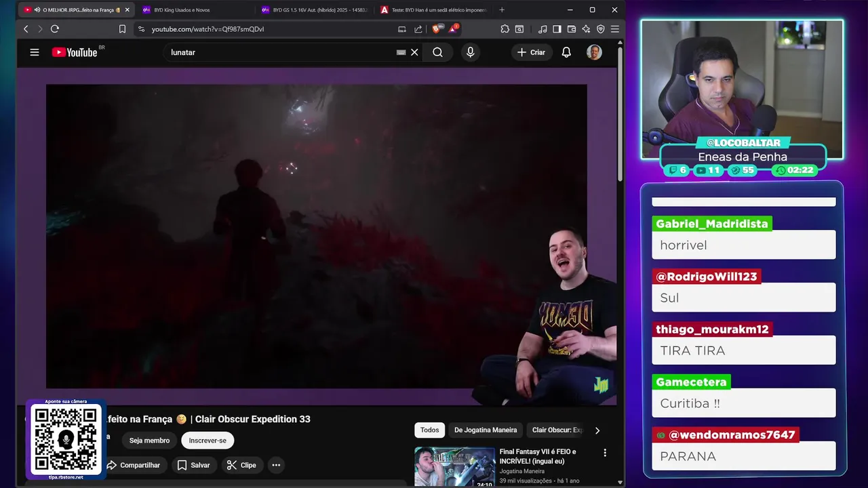Share the page via address bar share icon
Image resolution: width=868 pixels, height=488 pixels.
(x=418, y=29)
